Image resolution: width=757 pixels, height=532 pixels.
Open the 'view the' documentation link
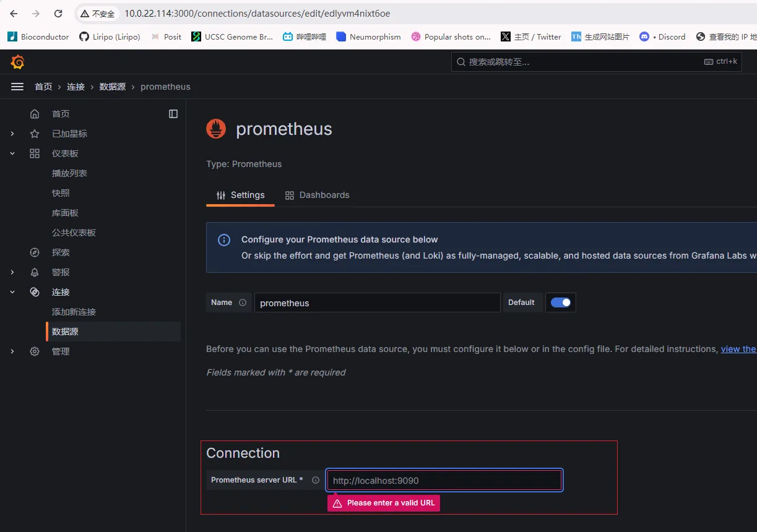738,349
